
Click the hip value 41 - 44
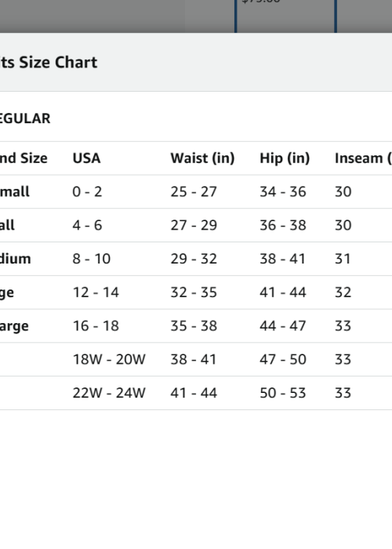[283, 293]
